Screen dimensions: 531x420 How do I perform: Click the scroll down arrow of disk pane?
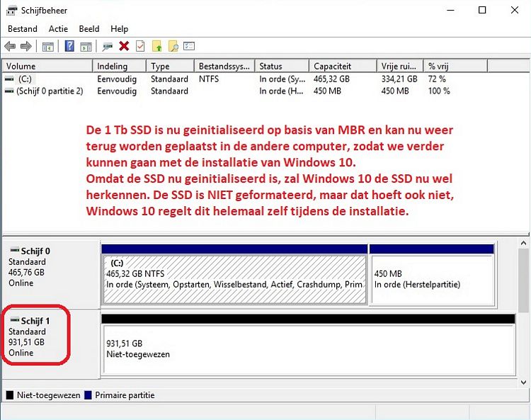click(523, 382)
